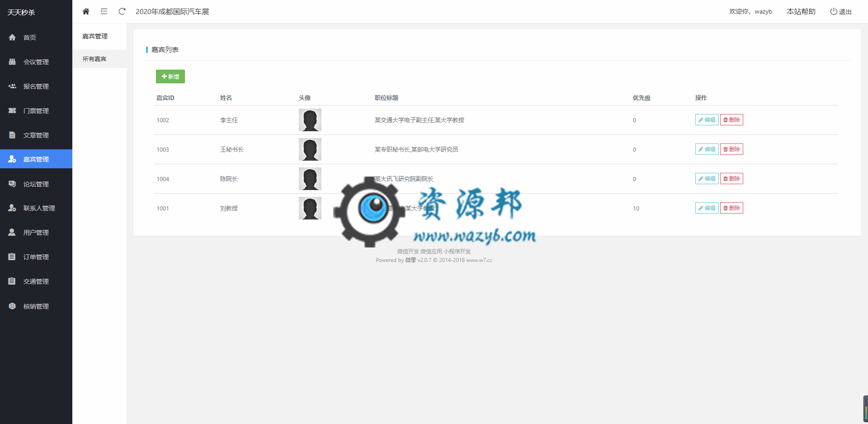Viewport: 868px width, 424px height.
Task: Open 论坛管理 menu item
Action: click(36, 184)
